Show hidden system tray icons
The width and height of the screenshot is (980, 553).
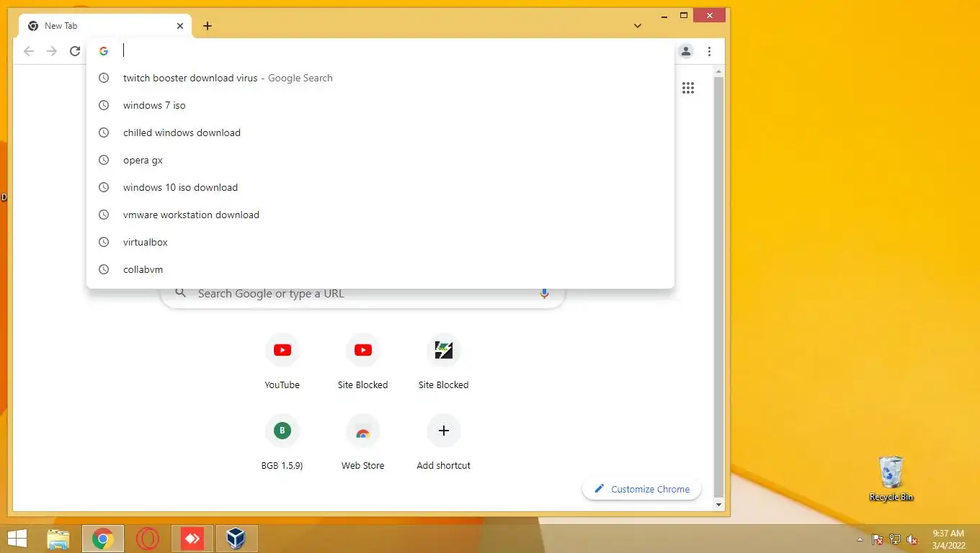(x=860, y=539)
